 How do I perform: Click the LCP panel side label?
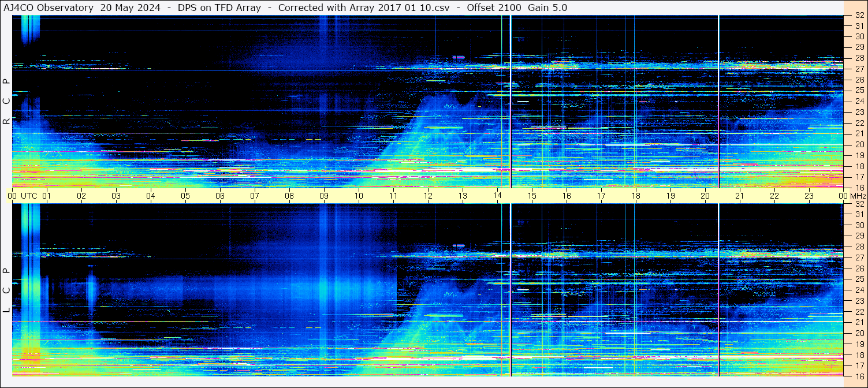pos(6,290)
